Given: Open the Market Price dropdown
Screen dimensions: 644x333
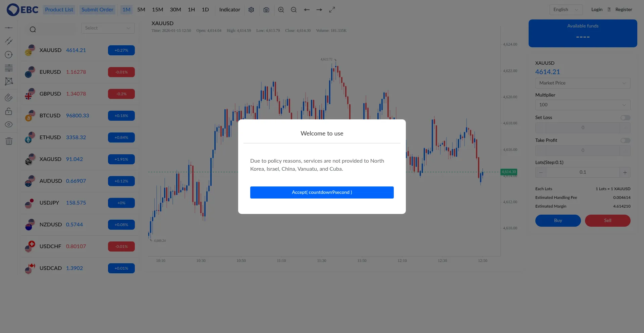Looking at the screenshot, I should click(583, 83).
